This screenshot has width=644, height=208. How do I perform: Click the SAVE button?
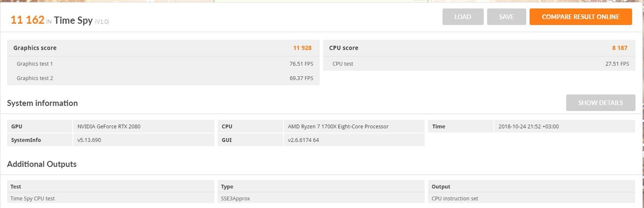click(x=506, y=17)
